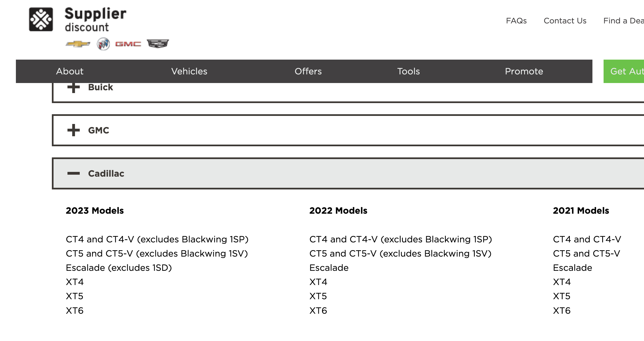This screenshot has width=644, height=341.
Task: Expand the Buick section plus icon
Action: [74, 87]
